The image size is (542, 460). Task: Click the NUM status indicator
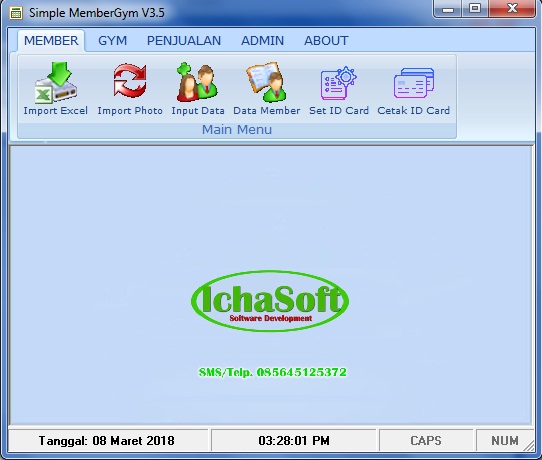505,441
